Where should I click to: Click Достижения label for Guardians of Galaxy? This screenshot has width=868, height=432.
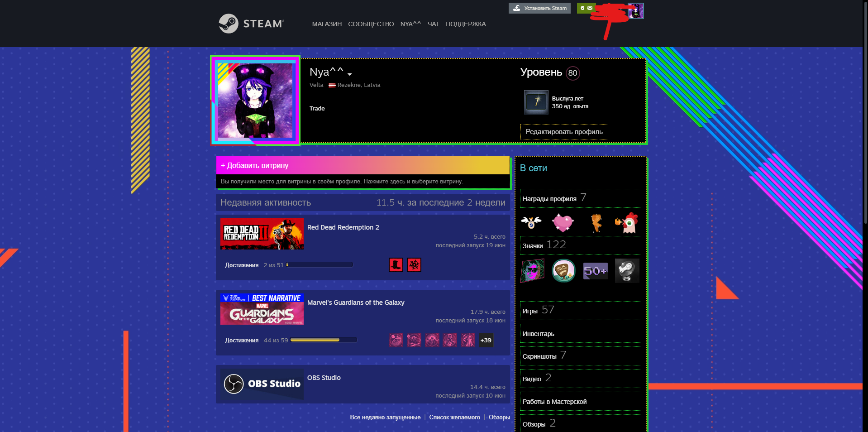click(242, 341)
